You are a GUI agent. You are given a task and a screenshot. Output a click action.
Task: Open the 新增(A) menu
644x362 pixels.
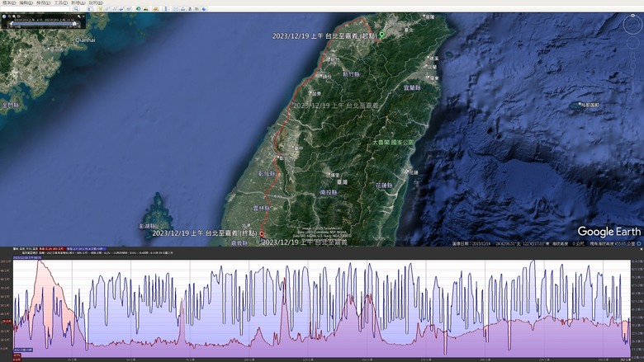(x=78, y=2)
